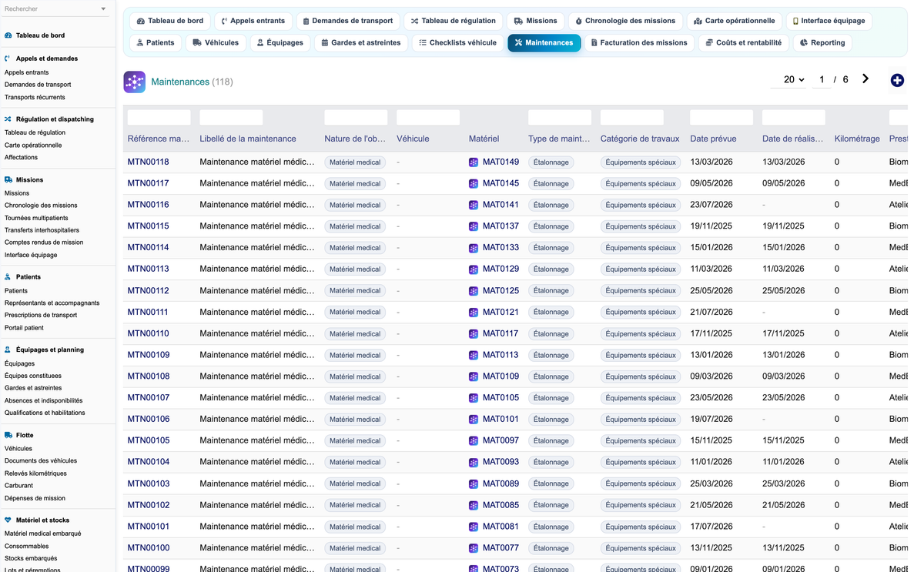The width and height of the screenshot is (924, 572).
Task: Click material icon next to MAT0093
Action: (x=474, y=463)
